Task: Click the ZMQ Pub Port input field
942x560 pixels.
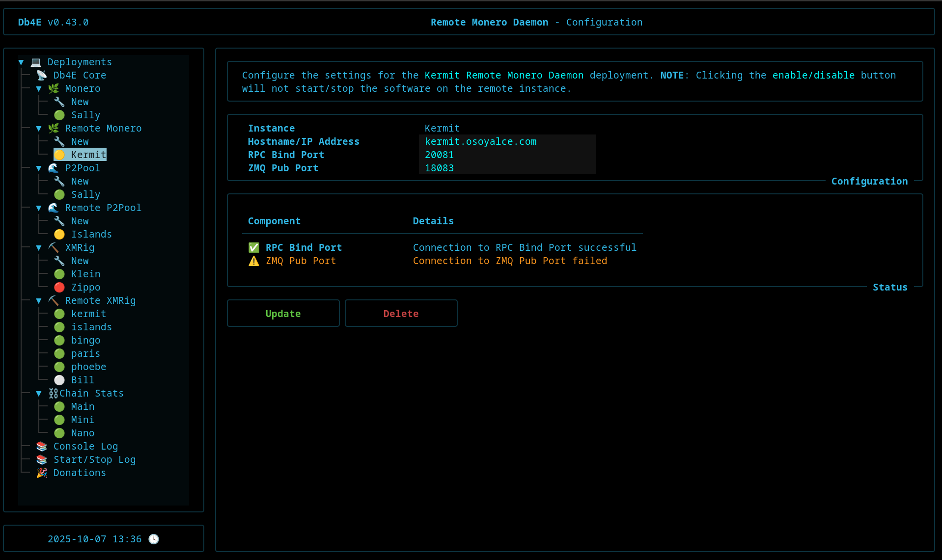Action: point(507,168)
